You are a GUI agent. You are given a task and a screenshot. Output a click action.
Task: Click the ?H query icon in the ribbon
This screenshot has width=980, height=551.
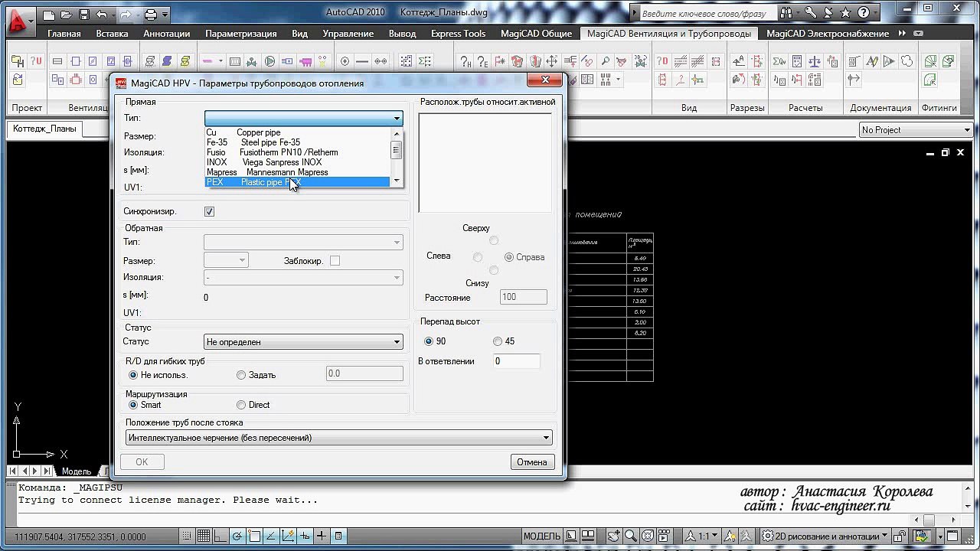pos(464,62)
